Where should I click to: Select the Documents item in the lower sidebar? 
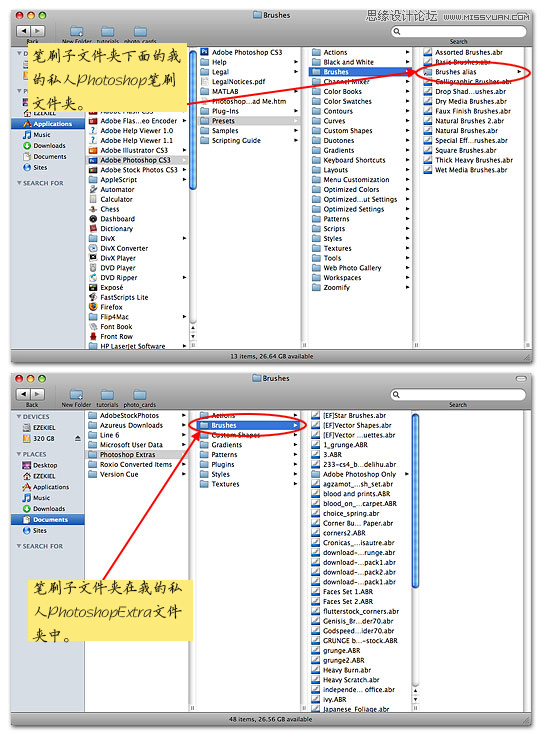47,520
